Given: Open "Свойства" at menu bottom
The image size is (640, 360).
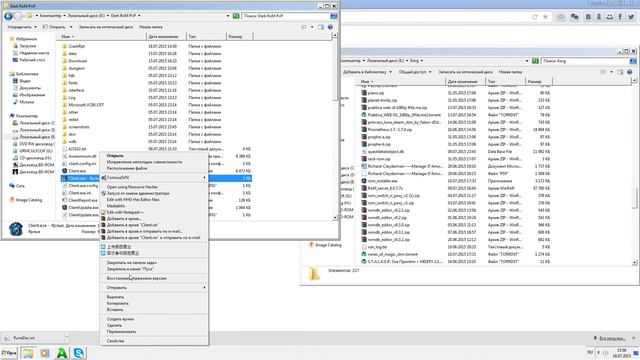Looking at the screenshot, I should click(115, 341).
